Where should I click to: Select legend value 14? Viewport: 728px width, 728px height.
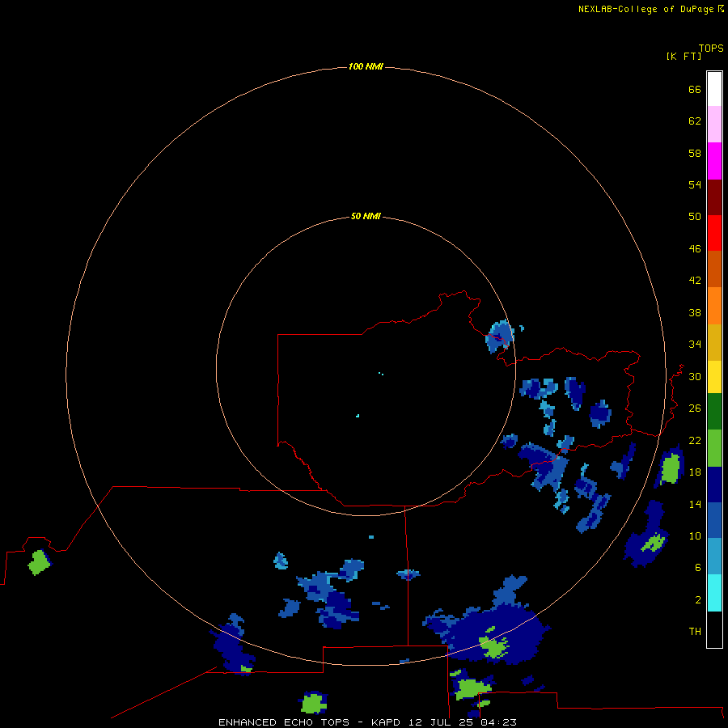(x=695, y=504)
